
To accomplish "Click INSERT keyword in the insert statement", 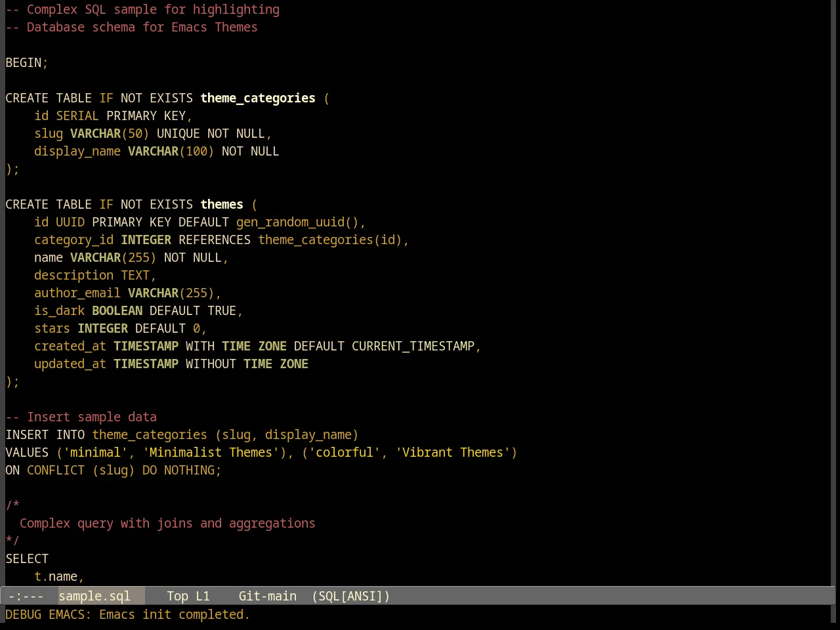I will coord(27,434).
